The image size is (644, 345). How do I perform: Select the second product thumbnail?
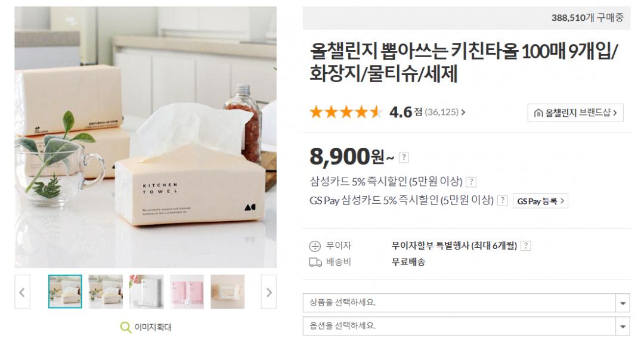coord(106,292)
